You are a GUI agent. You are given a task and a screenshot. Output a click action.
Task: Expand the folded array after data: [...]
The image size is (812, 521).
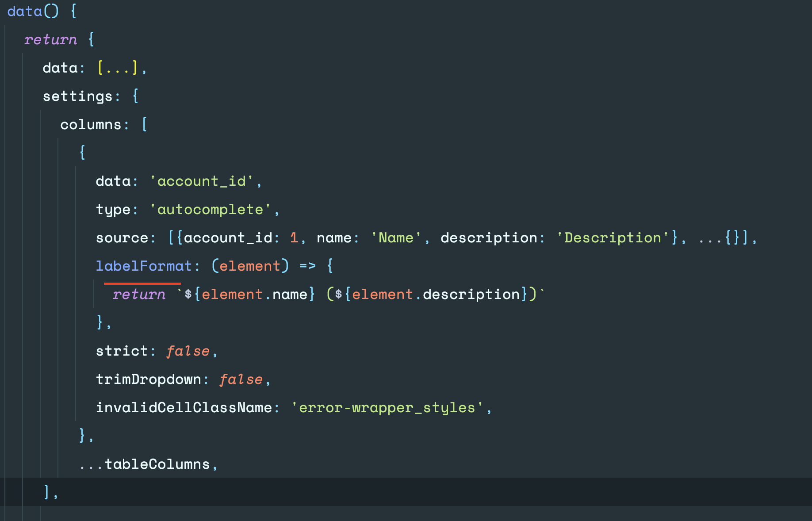pos(118,68)
